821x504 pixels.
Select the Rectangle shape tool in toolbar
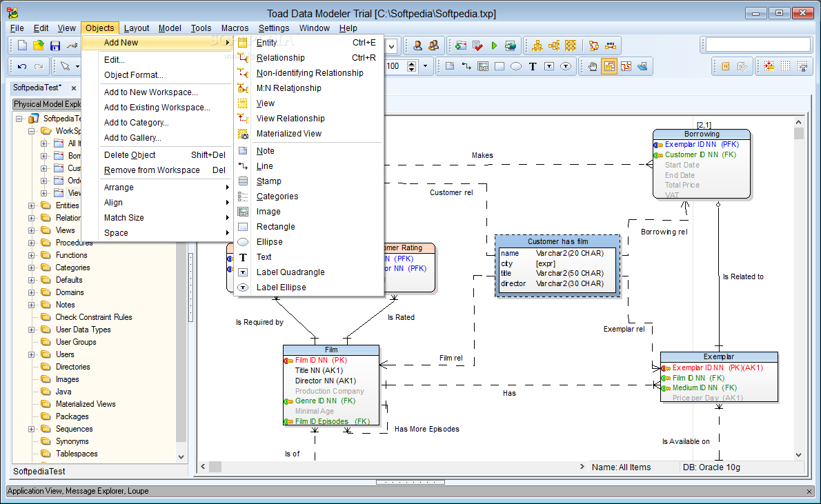click(499, 66)
